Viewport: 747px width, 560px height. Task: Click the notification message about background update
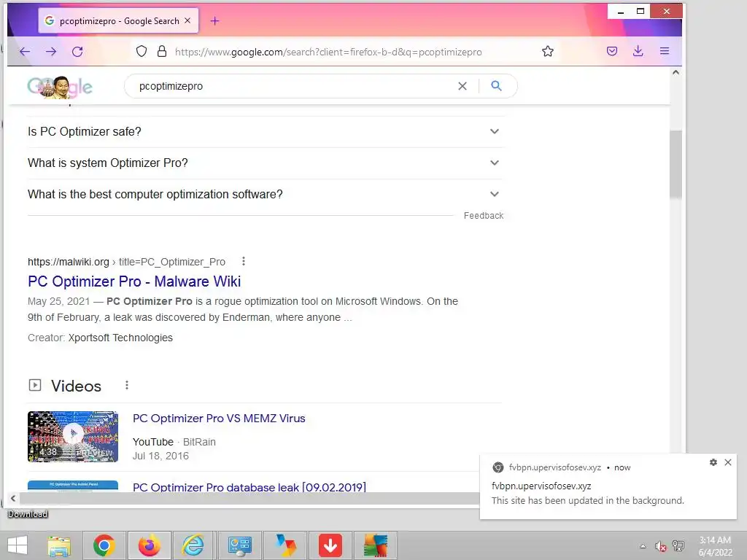click(x=588, y=501)
